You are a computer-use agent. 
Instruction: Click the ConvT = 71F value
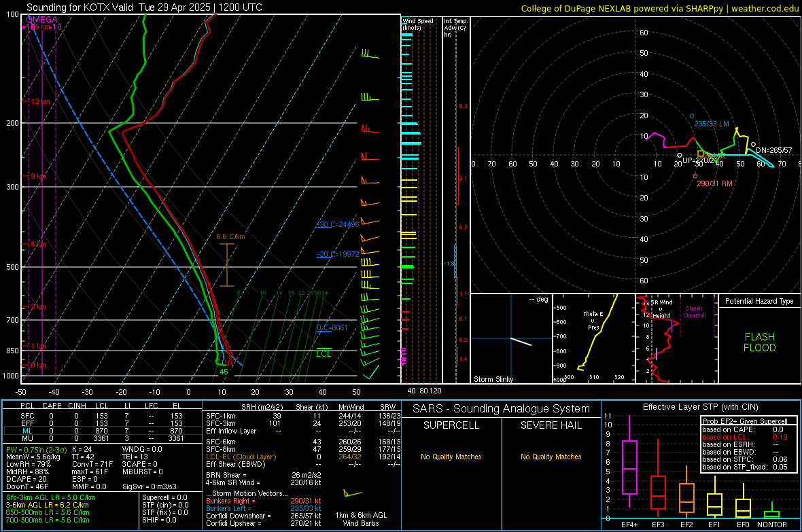tap(92, 465)
